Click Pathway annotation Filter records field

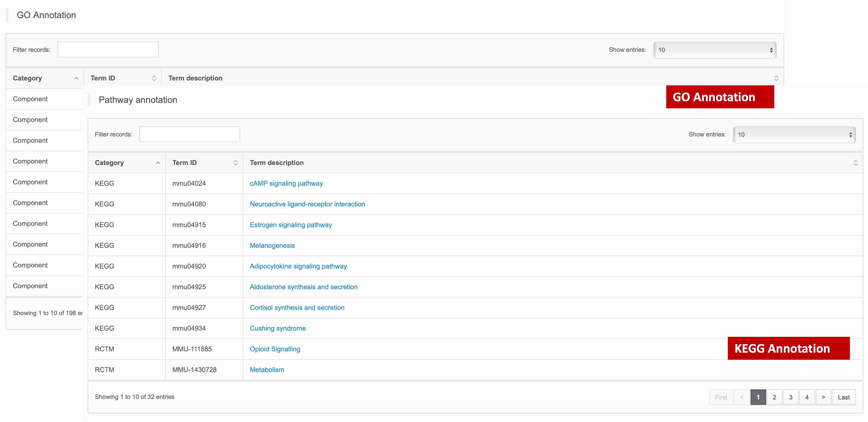[x=189, y=134]
